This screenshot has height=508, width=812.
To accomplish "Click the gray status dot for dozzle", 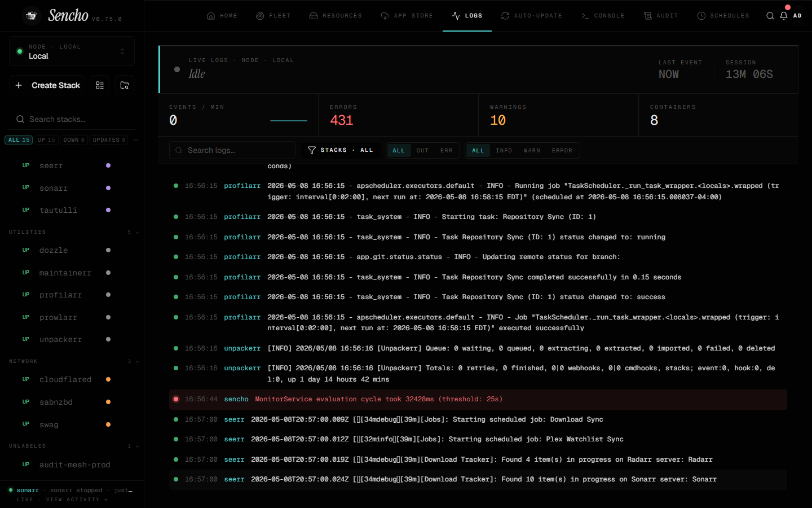I will click(x=108, y=250).
